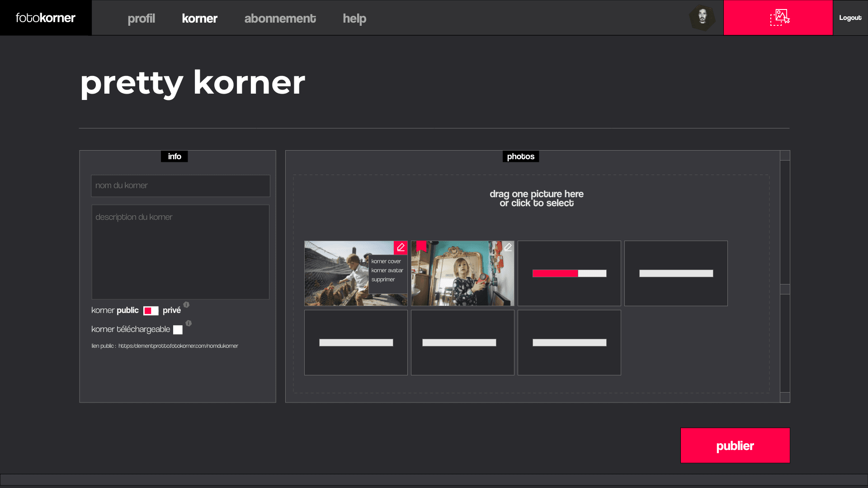
Task: Show info tooltip for public/privé option
Action: (x=186, y=305)
